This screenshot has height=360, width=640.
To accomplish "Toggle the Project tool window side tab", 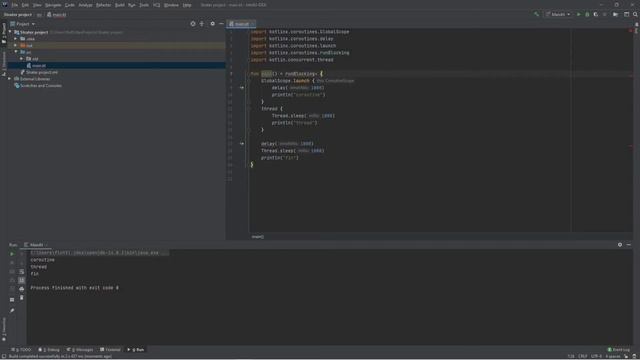I will tap(4, 33).
